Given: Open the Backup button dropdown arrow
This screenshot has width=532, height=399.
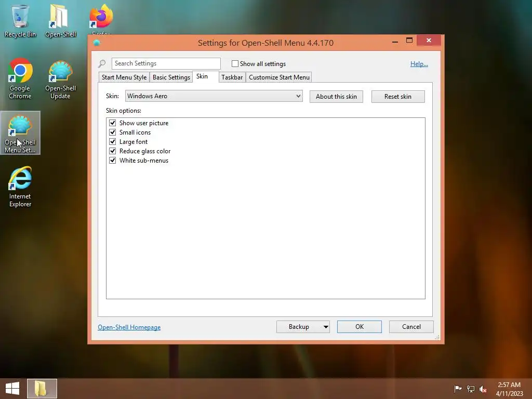Looking at the screenshot, I should (325, 327).
